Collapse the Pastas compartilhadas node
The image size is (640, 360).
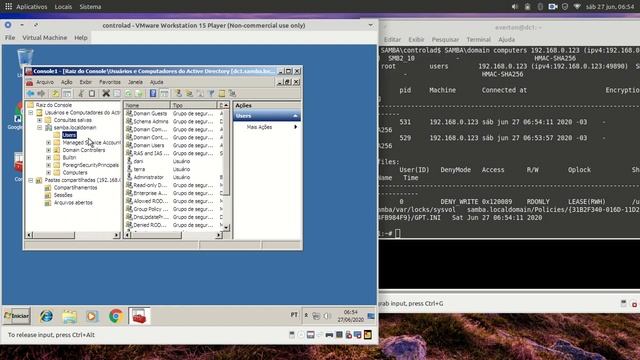coord(31,180)
